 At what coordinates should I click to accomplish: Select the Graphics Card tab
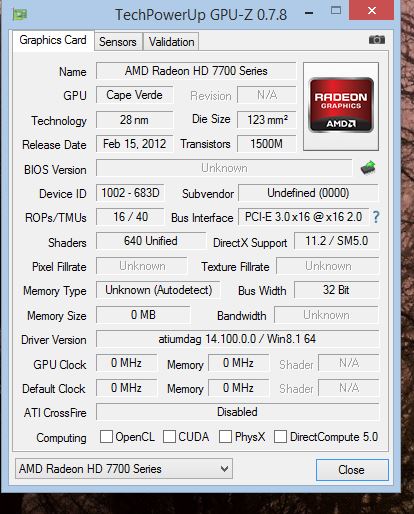click(53, 40)
